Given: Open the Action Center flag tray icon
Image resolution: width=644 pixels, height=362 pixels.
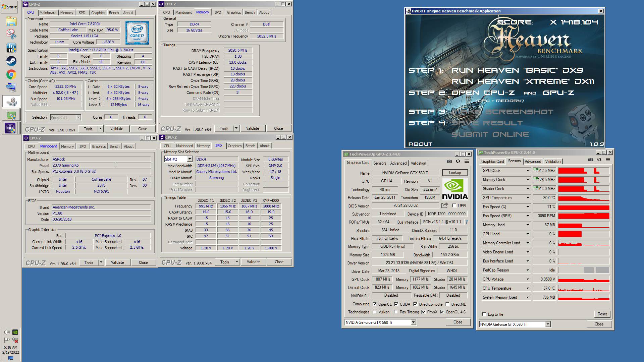Looking at the screenshot, I should coord(7,340).
